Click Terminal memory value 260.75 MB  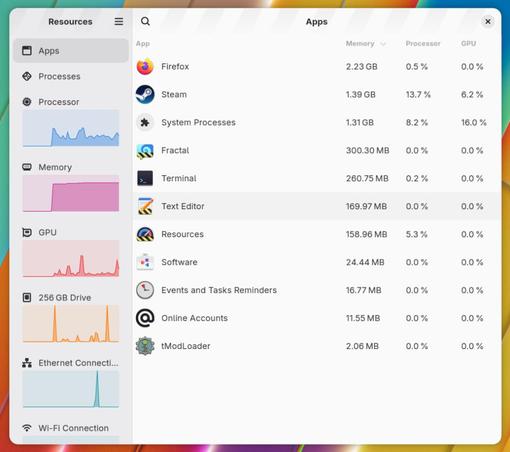tap(367, 178)
